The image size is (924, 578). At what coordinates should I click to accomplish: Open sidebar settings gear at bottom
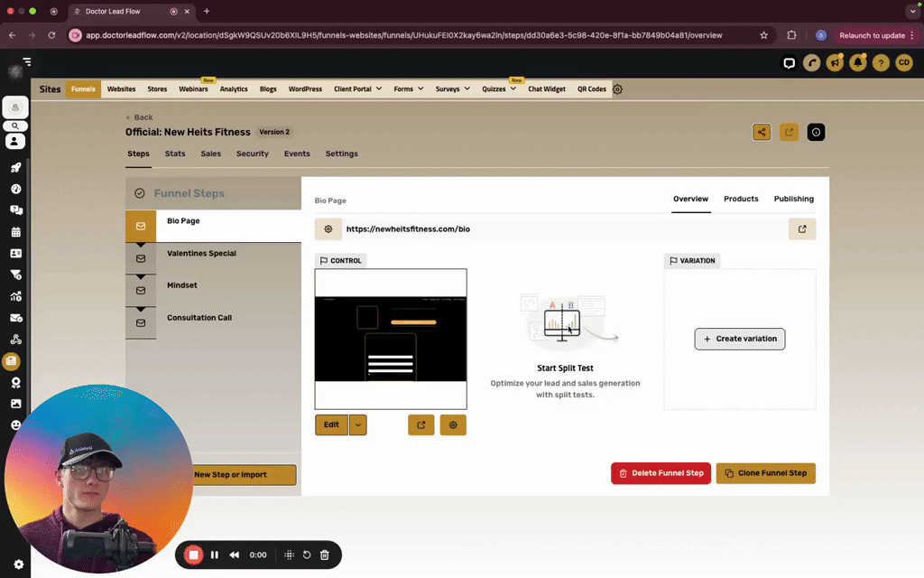click(18, 564)
